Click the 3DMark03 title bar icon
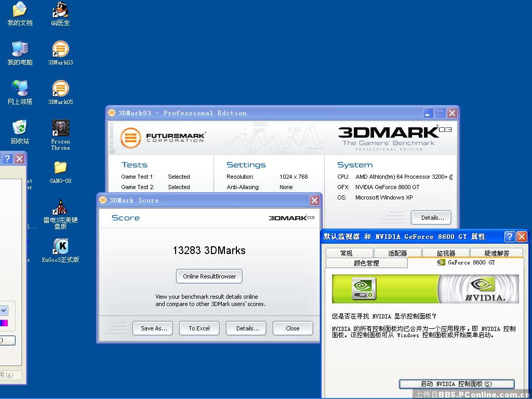 112,113
